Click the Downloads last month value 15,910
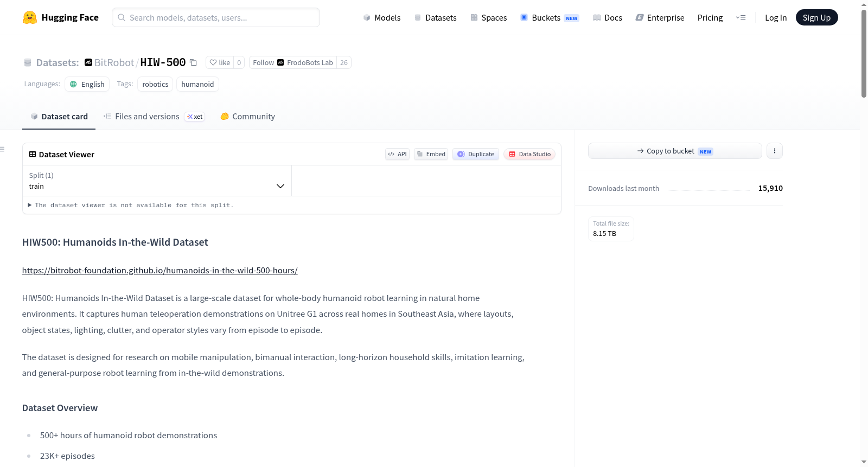The width and height of the screenshot is (868, 467). click(x=770, y=188)
